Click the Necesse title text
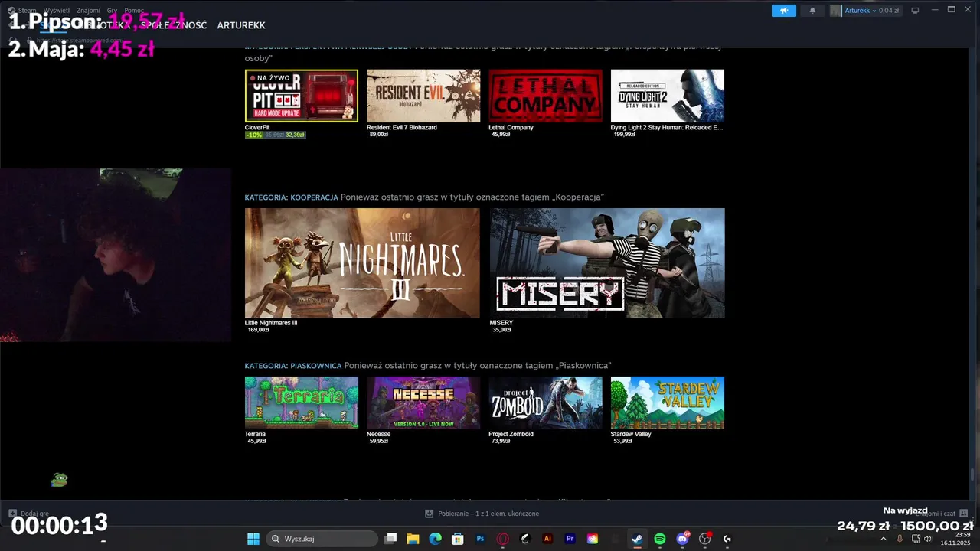The height and width of the screenshot is (551, 980). coord(379,434)
